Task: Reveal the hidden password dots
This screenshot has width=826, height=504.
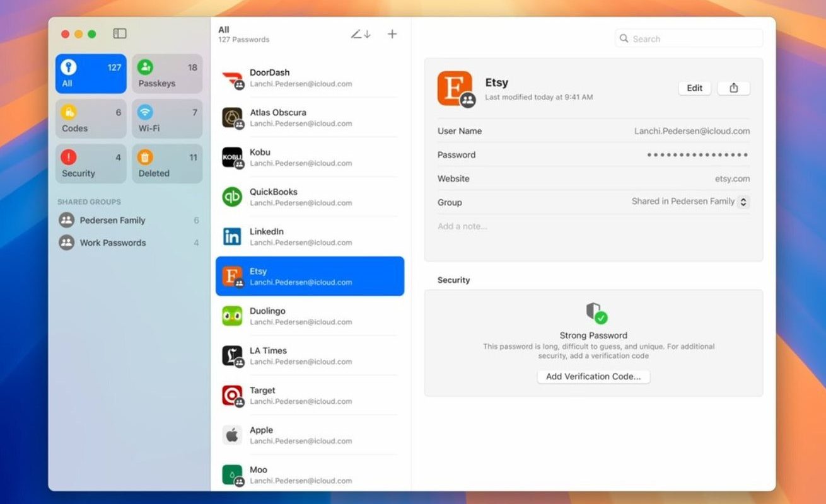Action: point(697,155)
